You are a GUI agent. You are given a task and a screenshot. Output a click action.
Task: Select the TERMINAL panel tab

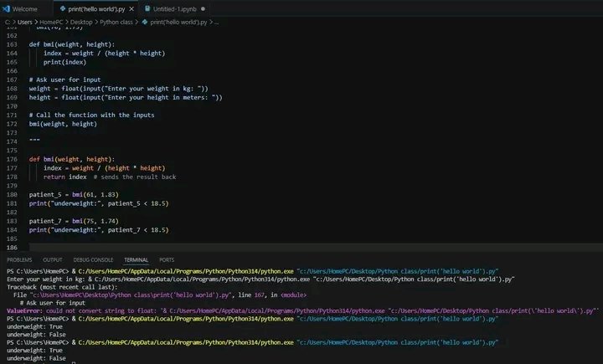pyautogui.click(x=137, y=260)
